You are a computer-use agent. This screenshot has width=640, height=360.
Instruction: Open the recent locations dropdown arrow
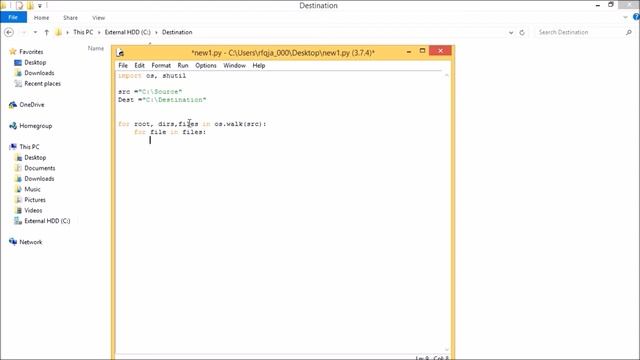36,32
